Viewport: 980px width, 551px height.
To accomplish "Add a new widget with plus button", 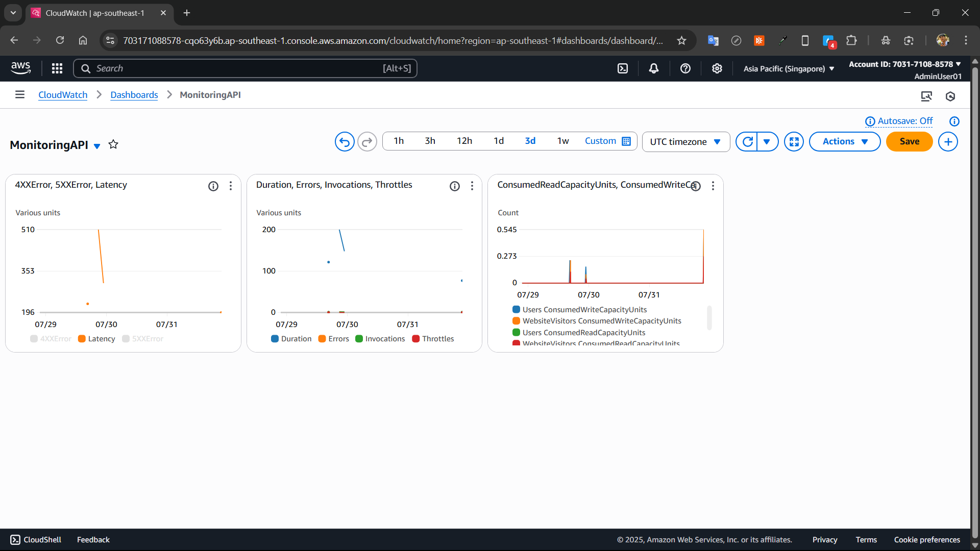I will tap(948, 142).
